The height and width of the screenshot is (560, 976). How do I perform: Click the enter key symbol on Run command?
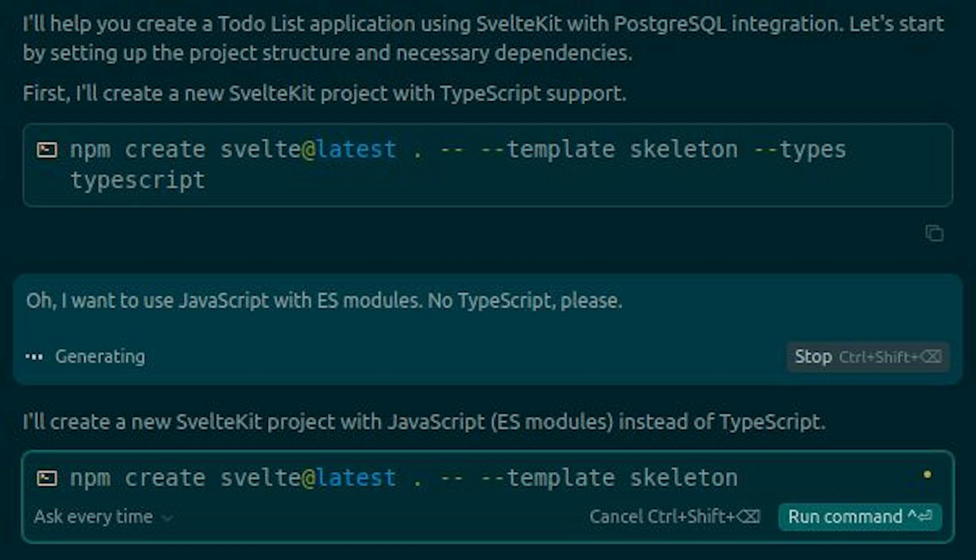pyautogui.click(x=926, y=516)
